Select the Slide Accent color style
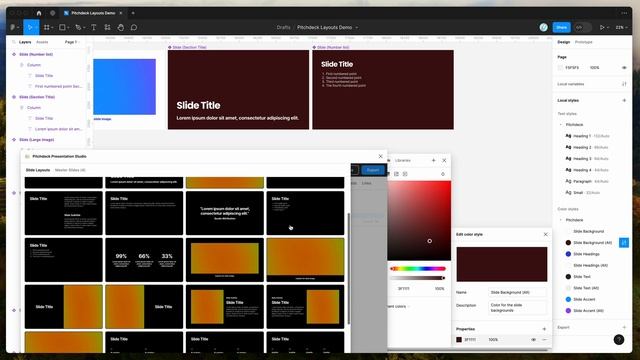The width and height of the screenshot is (640, 360). pos(584,300)
